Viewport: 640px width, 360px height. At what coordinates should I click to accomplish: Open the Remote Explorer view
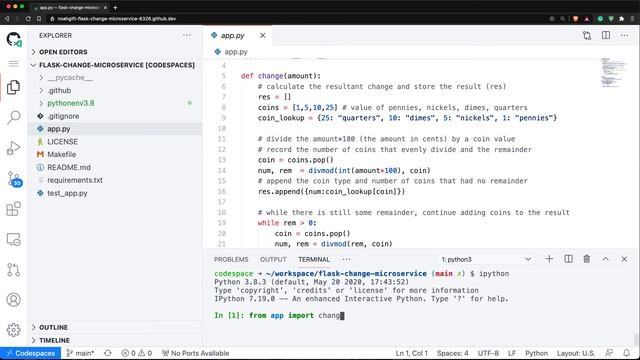pyautogui.click(x=13, y=239)
